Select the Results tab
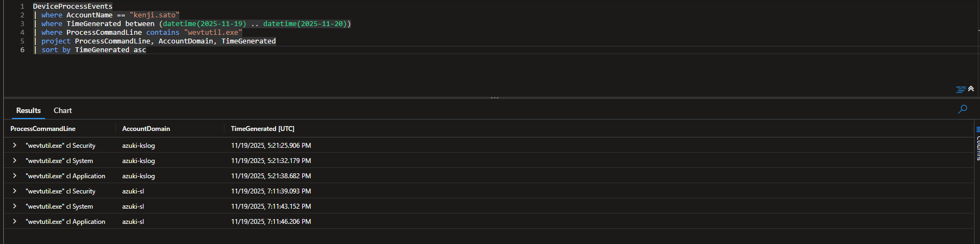Viewport: 980px width, 244px height. click(x=28, y=110)
